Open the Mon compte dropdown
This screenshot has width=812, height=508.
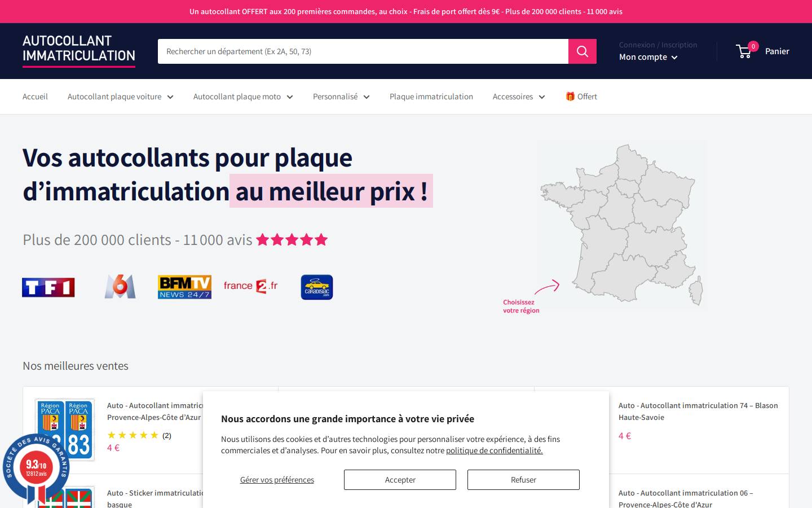pyautogui.click(x=648, y=57)
